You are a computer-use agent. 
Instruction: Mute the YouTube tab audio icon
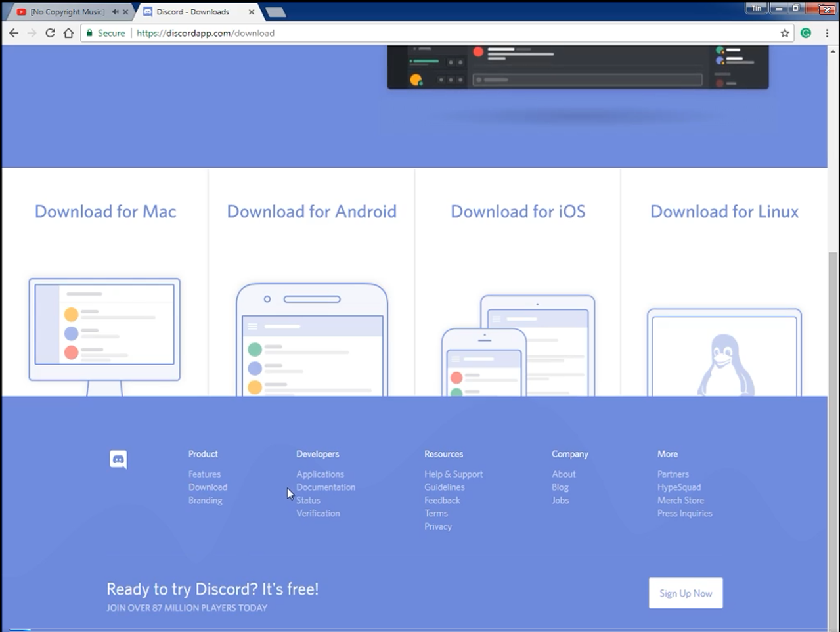click(x=116, y=12)
